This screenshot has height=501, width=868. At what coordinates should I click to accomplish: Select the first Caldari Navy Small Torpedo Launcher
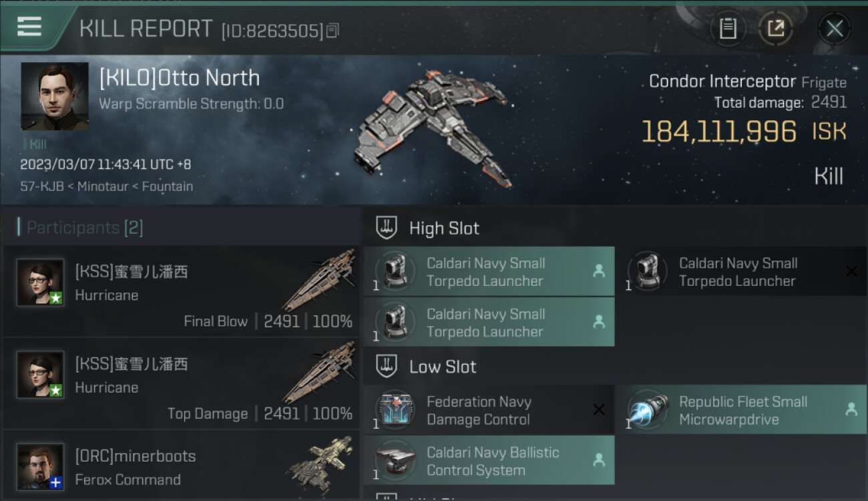tap(489, 271)
